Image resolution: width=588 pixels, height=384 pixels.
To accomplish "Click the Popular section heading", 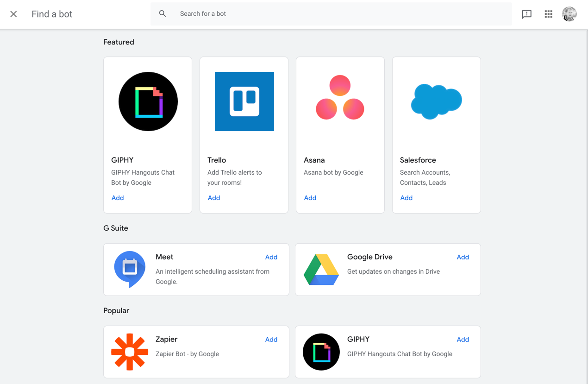I will (x=116, y=311).
